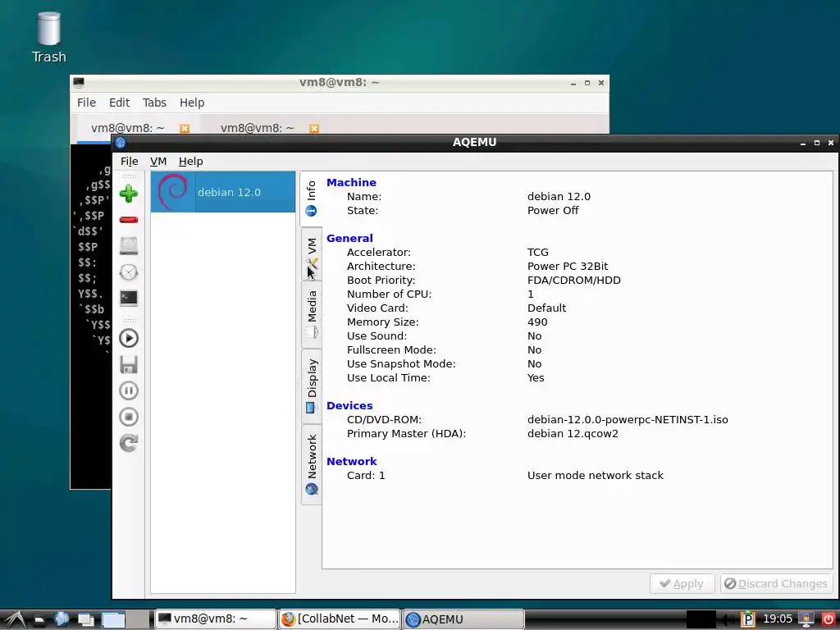Viewport: 840px width, 630px height.
Task: Click User mode network stack text
Action: [596, 475]
